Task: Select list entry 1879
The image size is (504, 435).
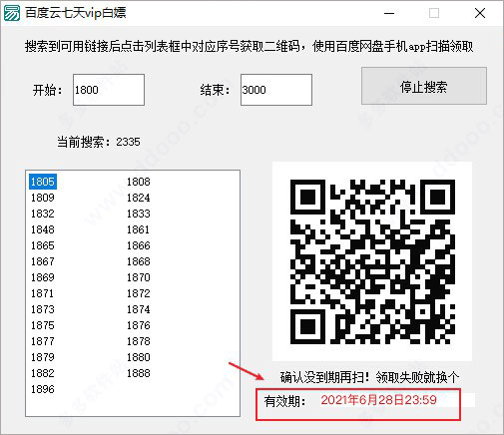Action: point(43,357)
